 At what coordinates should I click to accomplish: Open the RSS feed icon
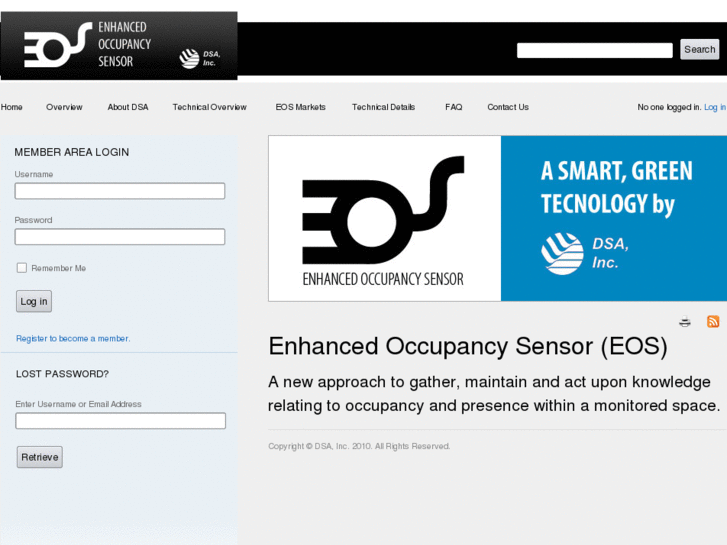tap(713, 321)
